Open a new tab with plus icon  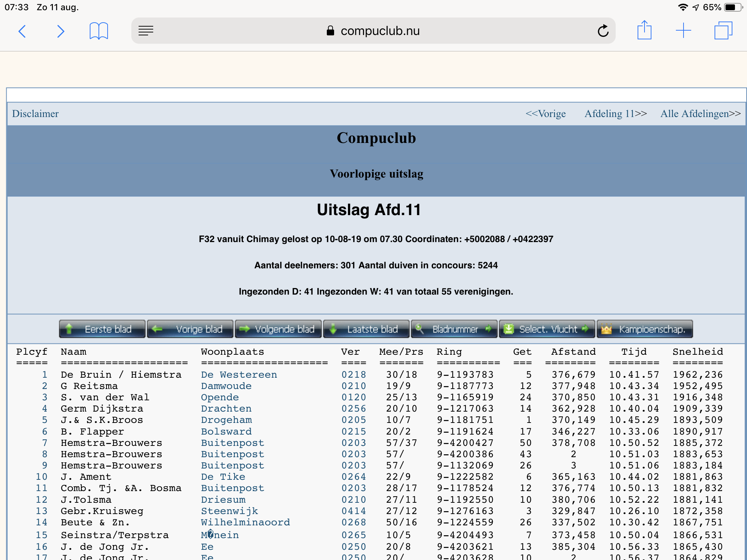(683, 31)
